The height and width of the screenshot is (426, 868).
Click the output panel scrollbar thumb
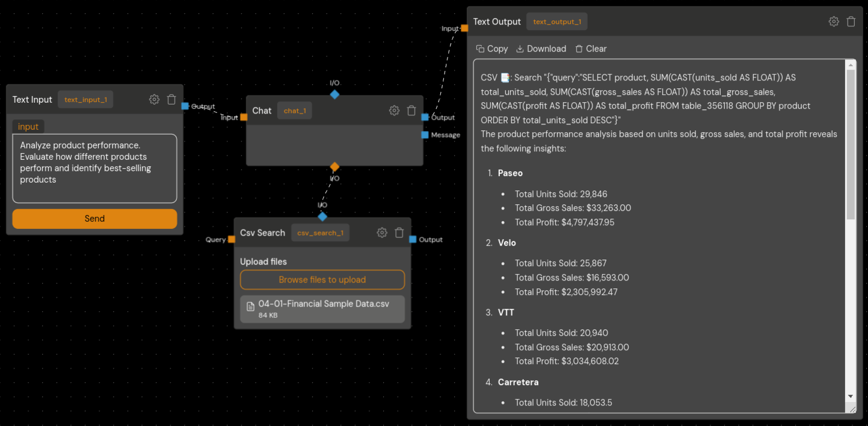coord(851,144)
